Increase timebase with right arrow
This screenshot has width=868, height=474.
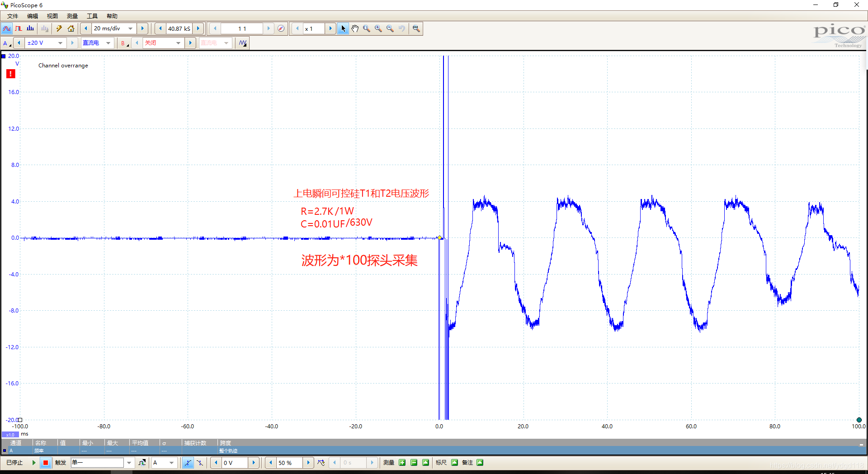(142, 28)
